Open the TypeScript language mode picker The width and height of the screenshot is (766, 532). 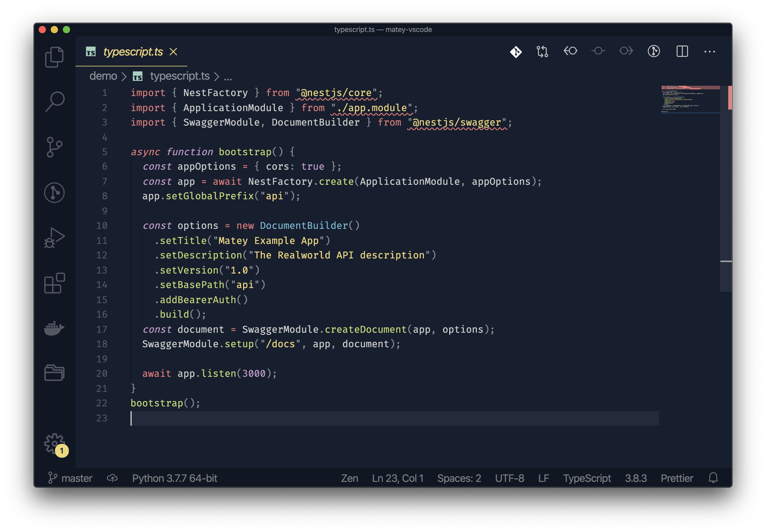pos(587,478)
